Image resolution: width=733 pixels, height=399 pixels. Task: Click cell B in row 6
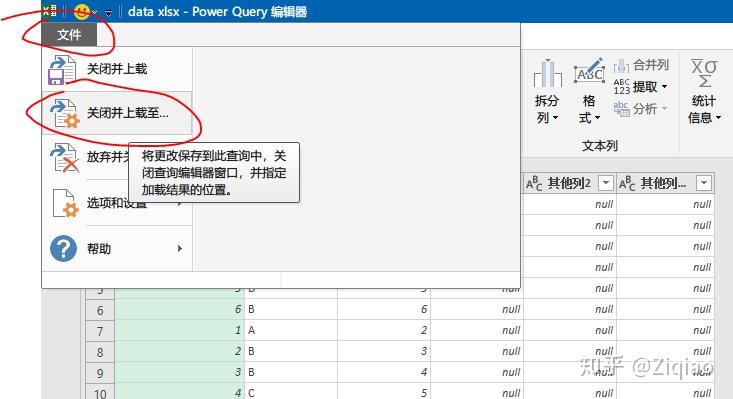tap(291, 309)
